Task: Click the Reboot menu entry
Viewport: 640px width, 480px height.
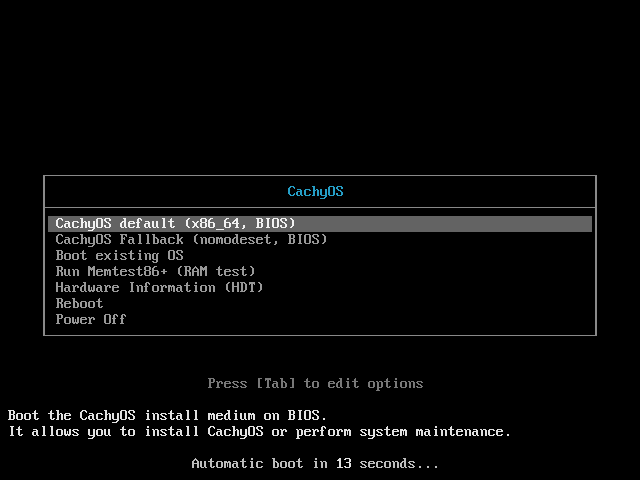Action: [x=79, y=303]
